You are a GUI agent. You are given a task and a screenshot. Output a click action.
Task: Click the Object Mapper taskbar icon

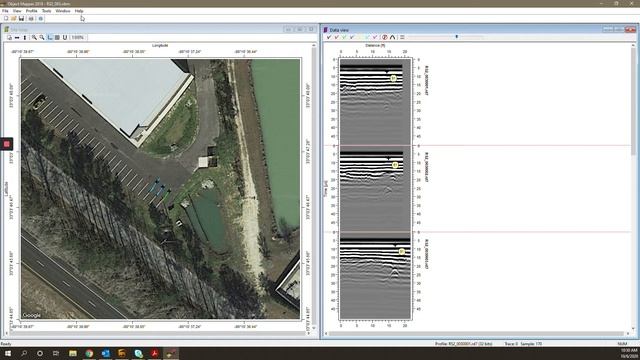coord(171,353)
